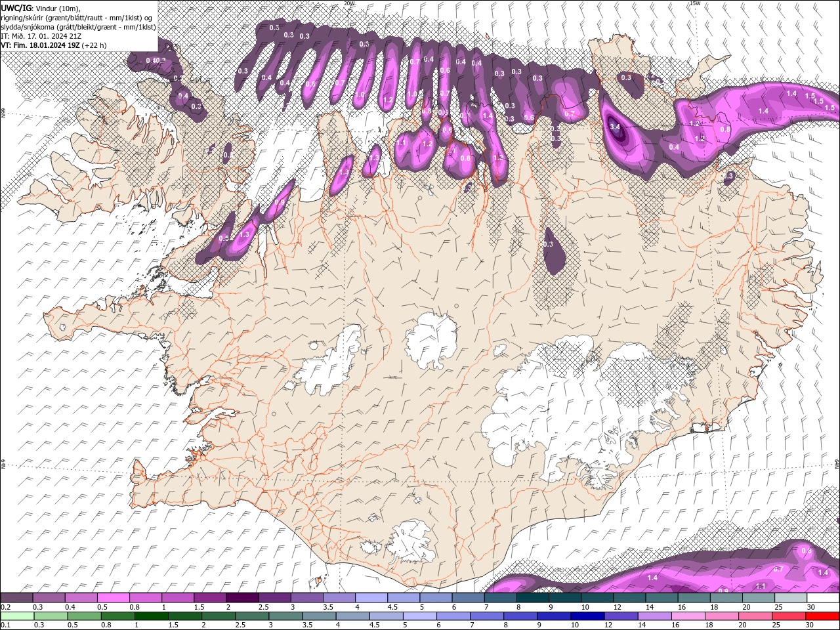The image size is (840, 630).
Task: Pick the white 30 swatch in top legend row
Action: coord(823,598)
